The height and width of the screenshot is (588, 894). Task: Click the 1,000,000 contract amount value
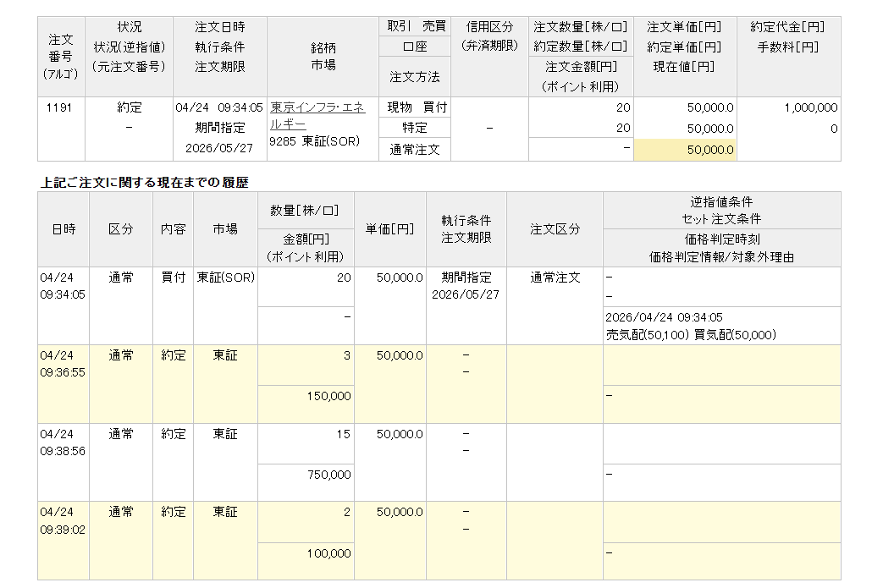pos(811,107)
